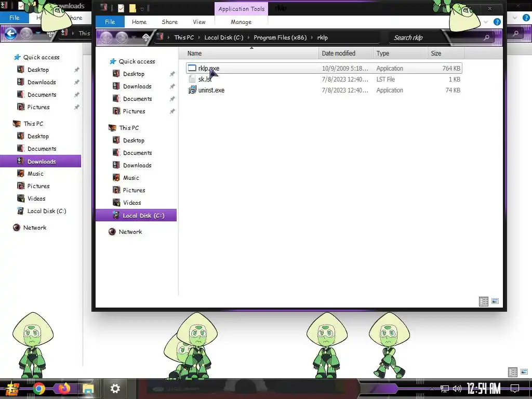Go up one folder level in rklp window
Screen dimensions: 532x399
click(145, 37)
